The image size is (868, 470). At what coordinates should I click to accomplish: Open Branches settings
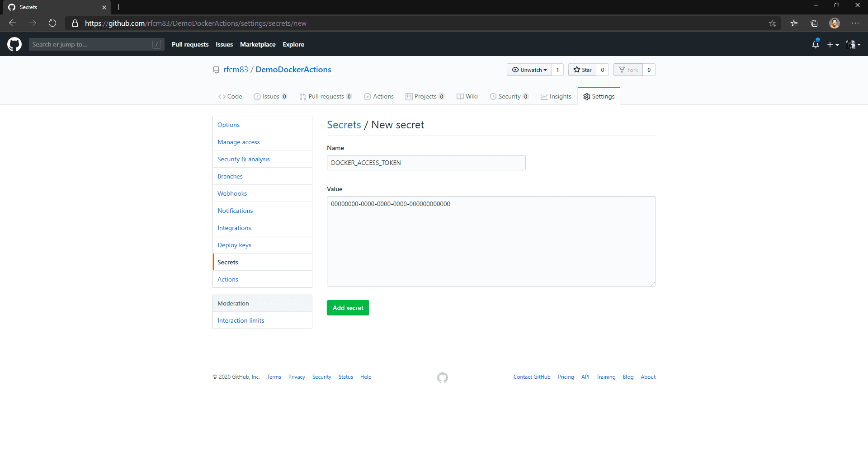tap(262, 176)
